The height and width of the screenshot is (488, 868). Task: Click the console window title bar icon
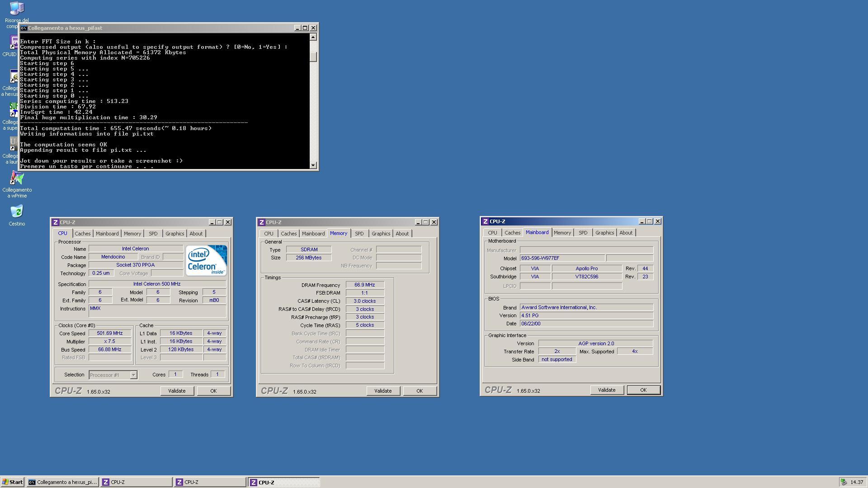pos(24,28)
